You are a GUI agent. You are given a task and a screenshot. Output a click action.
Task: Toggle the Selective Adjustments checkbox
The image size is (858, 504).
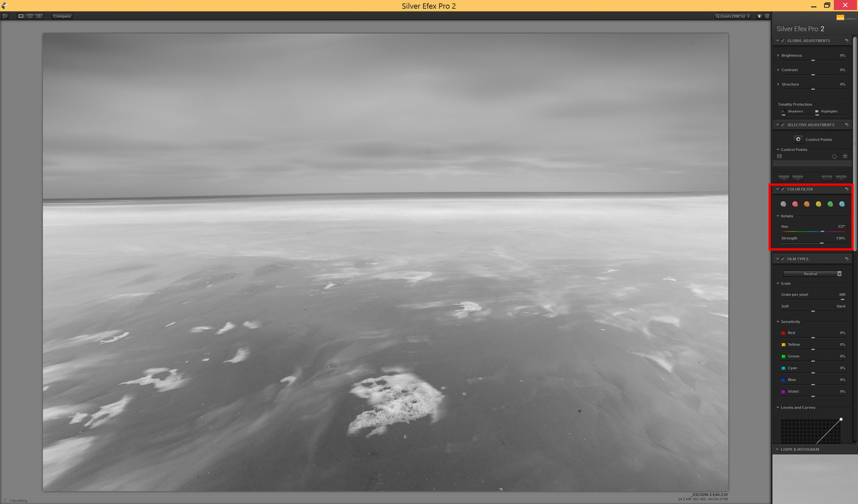point(783,125)
